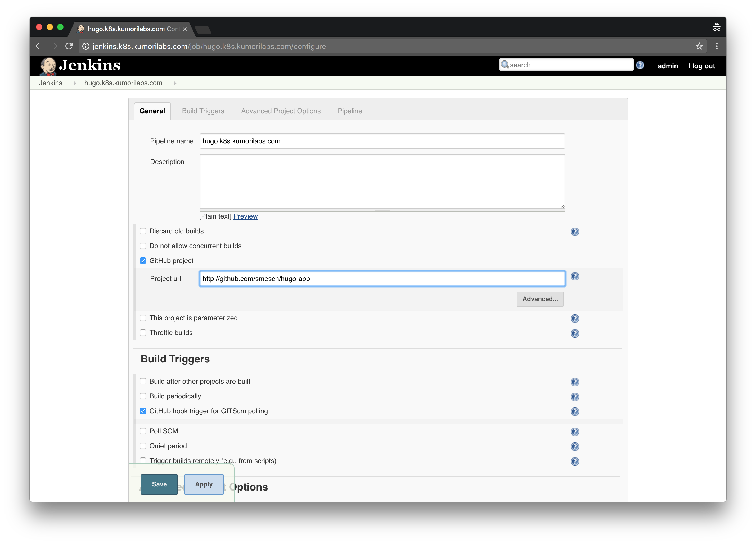This screenshot has height=544, width=756.
Task: Go to Jenkins breadcrumb link
Action: pos(51,83)
